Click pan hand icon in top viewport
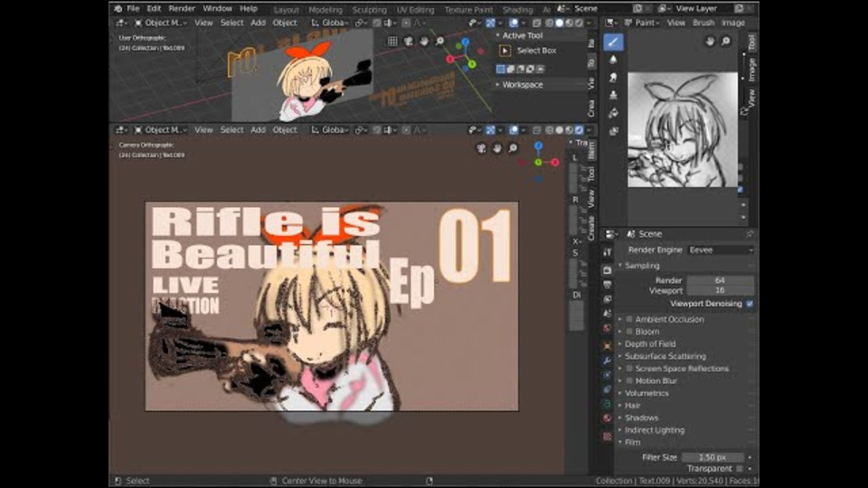Viewport: 868px width, 488px height. 424,42
